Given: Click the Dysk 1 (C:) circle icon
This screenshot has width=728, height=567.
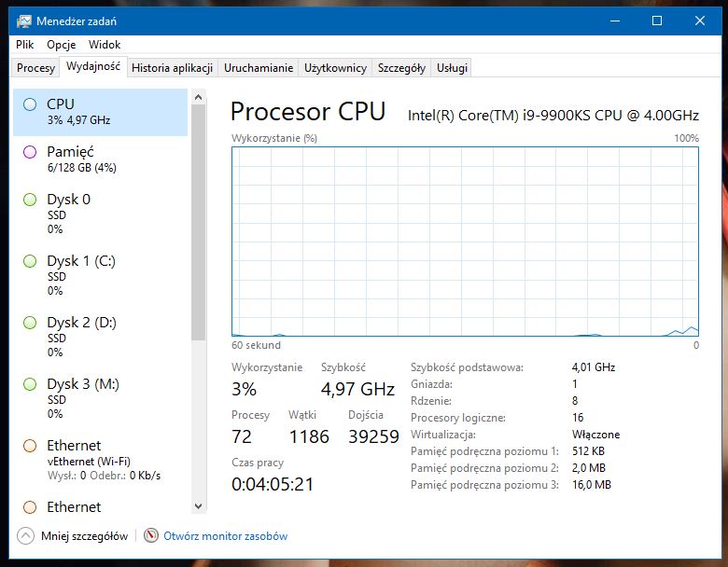Looking at the screenshot, I should click(30, 261).
